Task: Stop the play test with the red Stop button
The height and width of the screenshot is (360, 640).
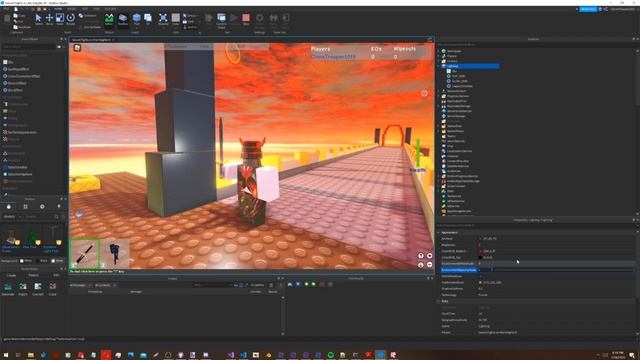Action: pyautogui.click(x=246, y=19)
